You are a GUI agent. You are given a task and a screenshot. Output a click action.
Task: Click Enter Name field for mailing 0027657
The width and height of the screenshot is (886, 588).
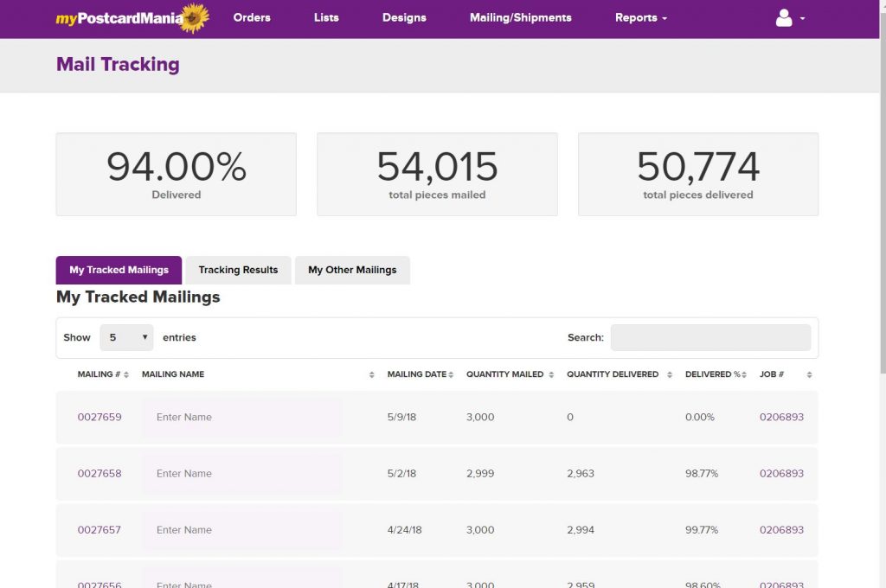click(241, 530)
